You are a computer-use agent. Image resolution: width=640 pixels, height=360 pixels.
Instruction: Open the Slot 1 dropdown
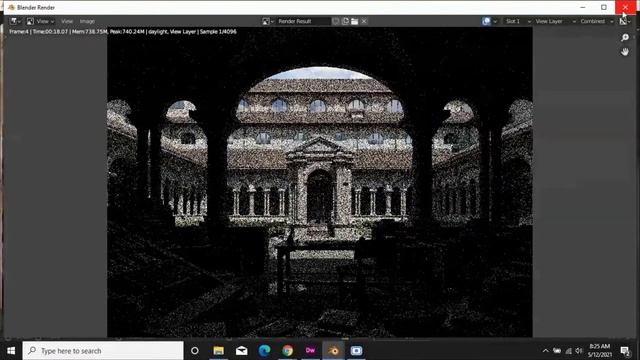(x=518, y=21)
